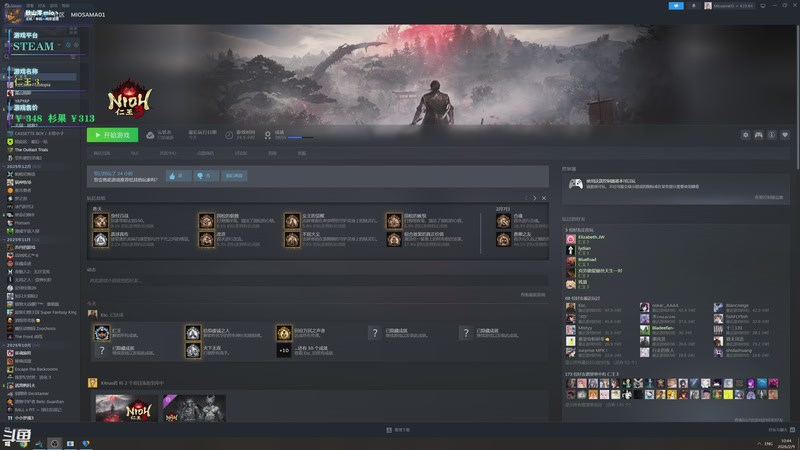Open the announcements megaphone button
This screenshot has height=450, width=800.
tap(676, 6)
